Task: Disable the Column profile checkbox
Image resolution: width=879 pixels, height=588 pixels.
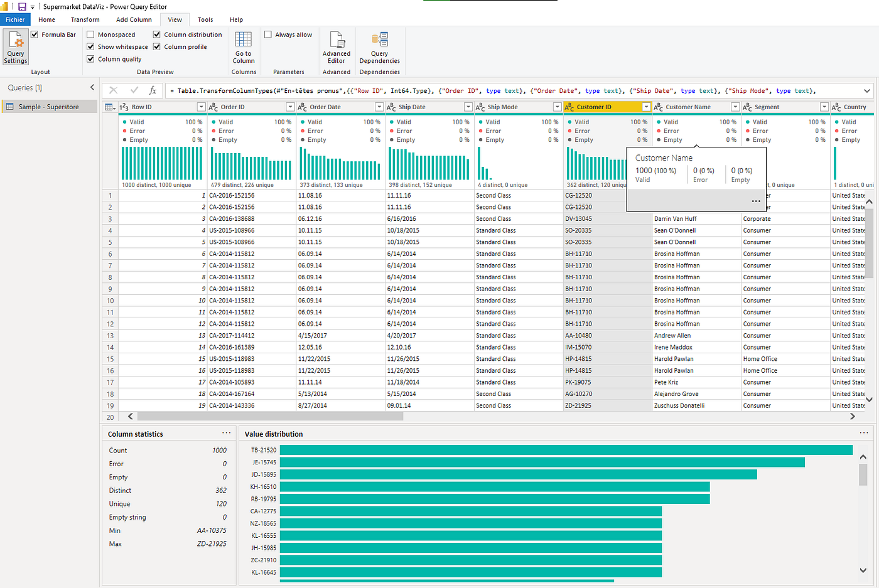Action: [x=156, y=46]
